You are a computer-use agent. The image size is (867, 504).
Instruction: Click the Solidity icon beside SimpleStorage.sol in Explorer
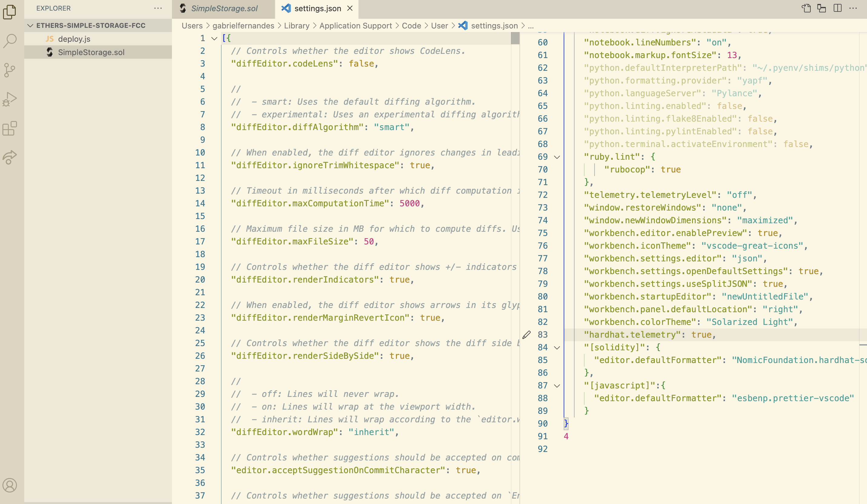[50, 52]
